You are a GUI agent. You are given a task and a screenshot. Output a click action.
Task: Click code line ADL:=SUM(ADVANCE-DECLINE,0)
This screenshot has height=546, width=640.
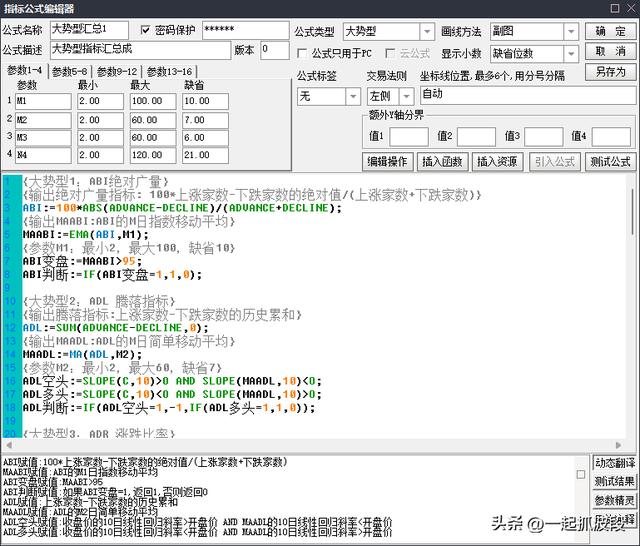click(116, 328)
